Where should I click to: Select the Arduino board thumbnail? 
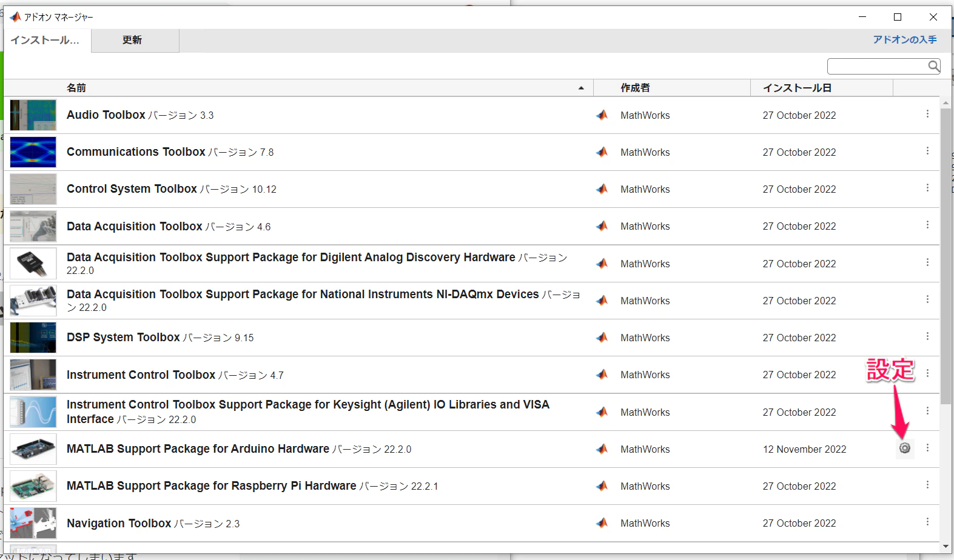tap(33, 449)
